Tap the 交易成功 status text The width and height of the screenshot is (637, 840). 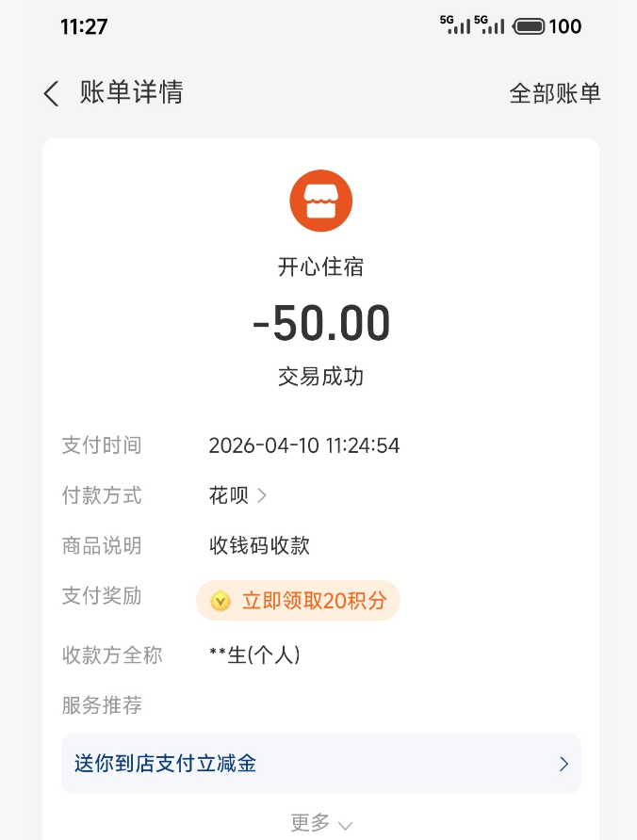point(320,377)
